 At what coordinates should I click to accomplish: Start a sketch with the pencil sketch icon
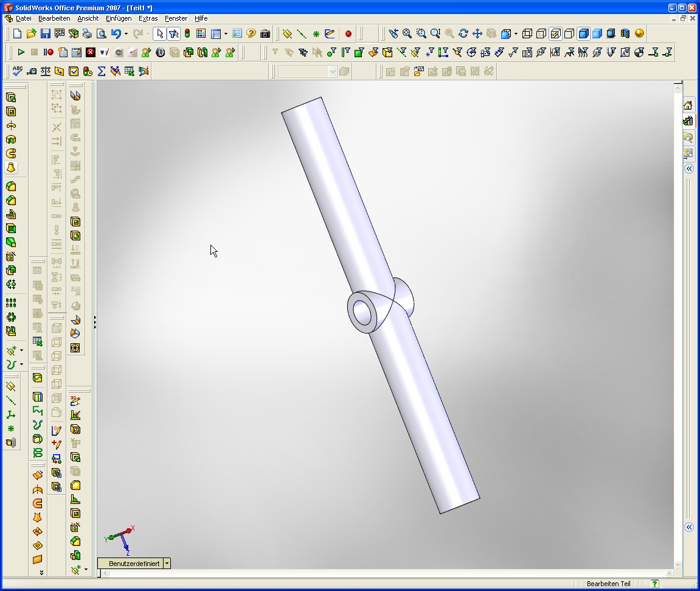coord(330,33)
